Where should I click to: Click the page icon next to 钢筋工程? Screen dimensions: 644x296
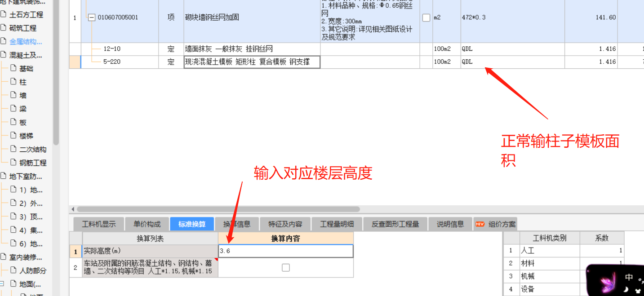(13, 163)
